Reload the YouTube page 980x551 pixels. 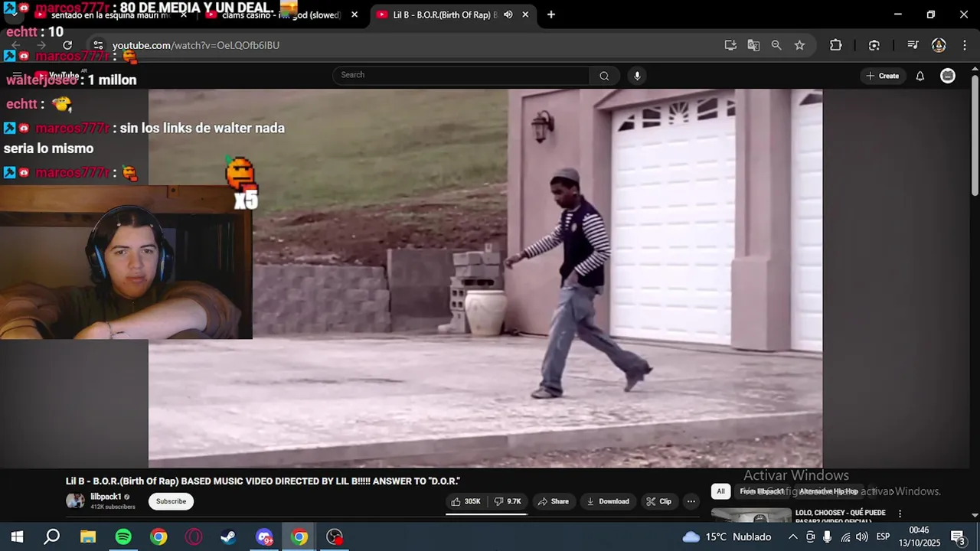click(x=67, y=45)
